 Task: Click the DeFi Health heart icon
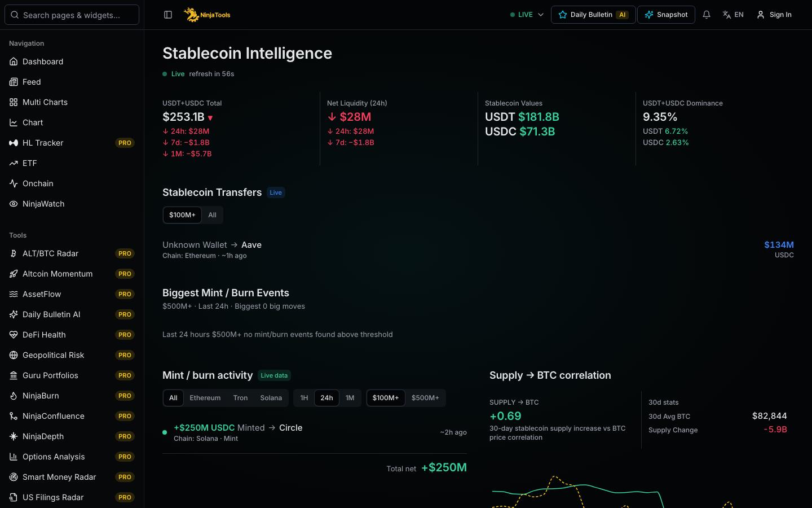click(14, 335)
